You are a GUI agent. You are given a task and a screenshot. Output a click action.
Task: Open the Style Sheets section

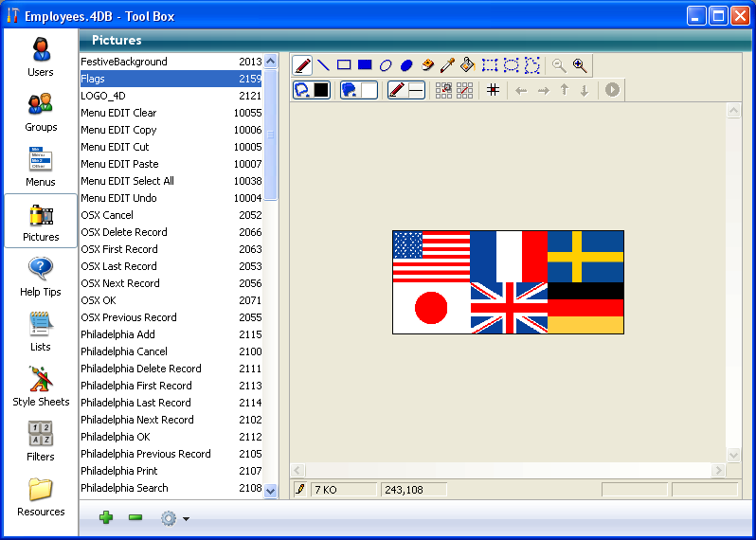pyautogui.click(x=41, y=386)
